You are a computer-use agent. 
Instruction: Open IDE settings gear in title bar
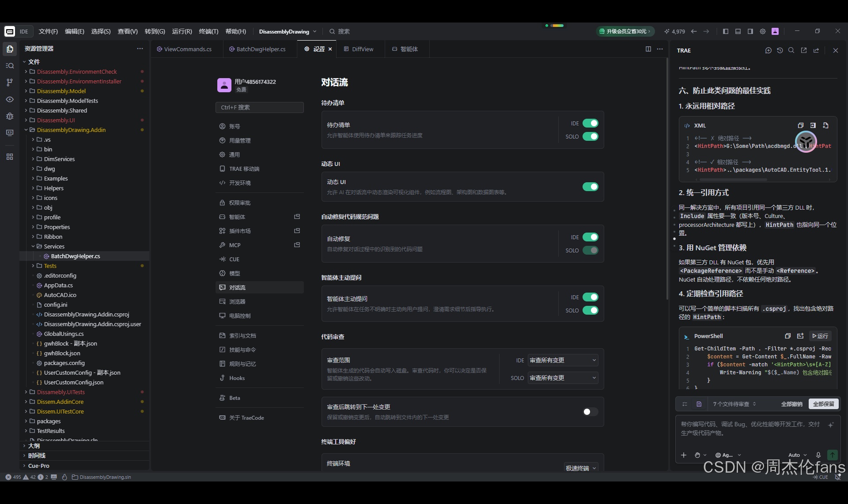(763, 31)
